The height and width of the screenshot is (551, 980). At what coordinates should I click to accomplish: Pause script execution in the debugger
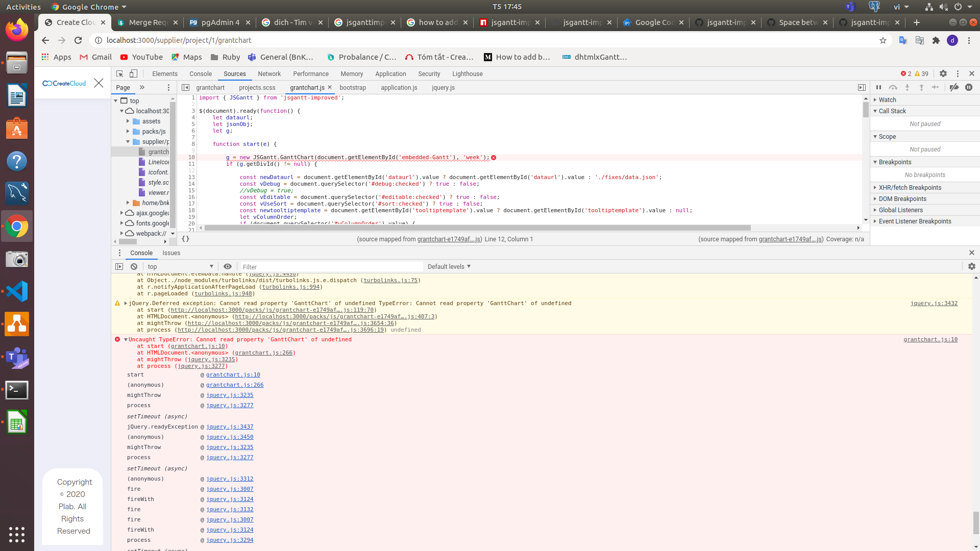coord(879,87)
